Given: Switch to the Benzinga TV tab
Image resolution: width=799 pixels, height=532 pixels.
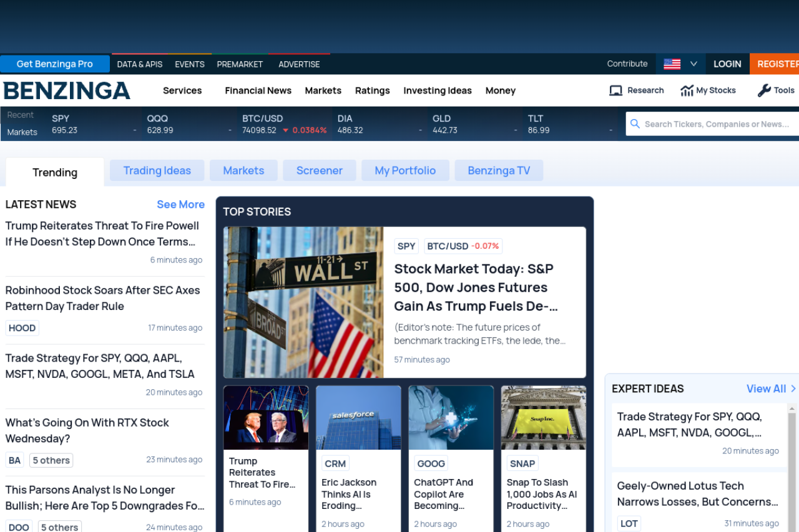Looking at the screenshot, I should [499, 170].
